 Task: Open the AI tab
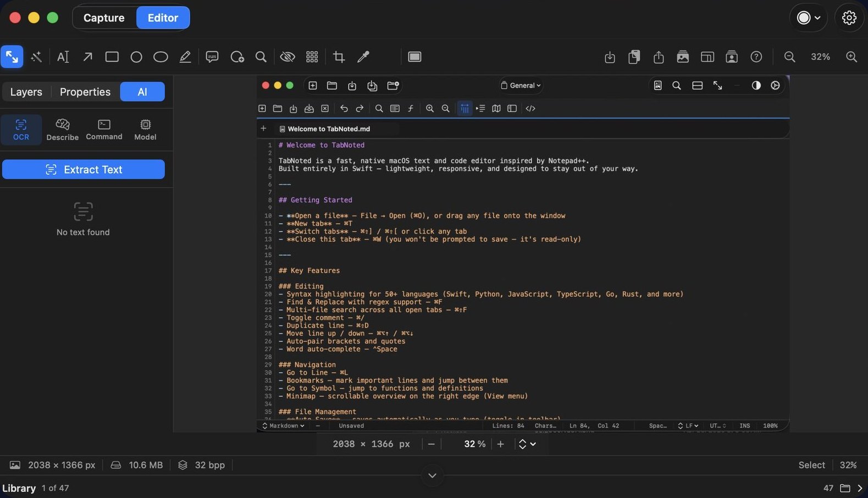tap(142, 92)
